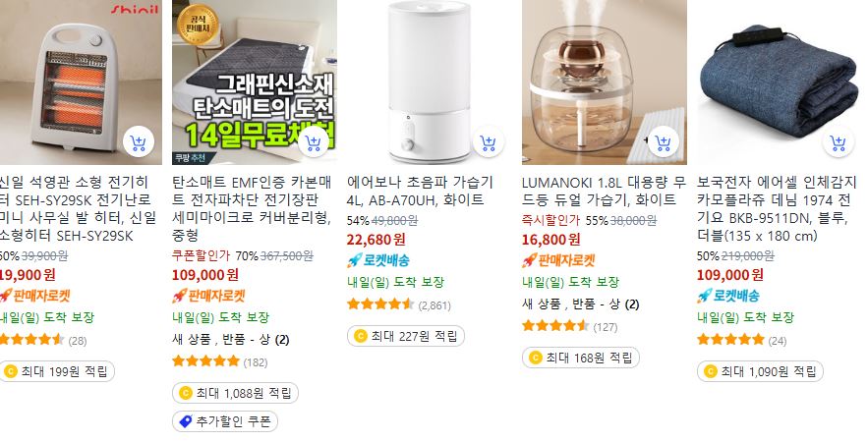Viewport: 868px width, 442px height.
Task: Open the graphene carbon mat thumbnail
Action: tap(255, 82)
